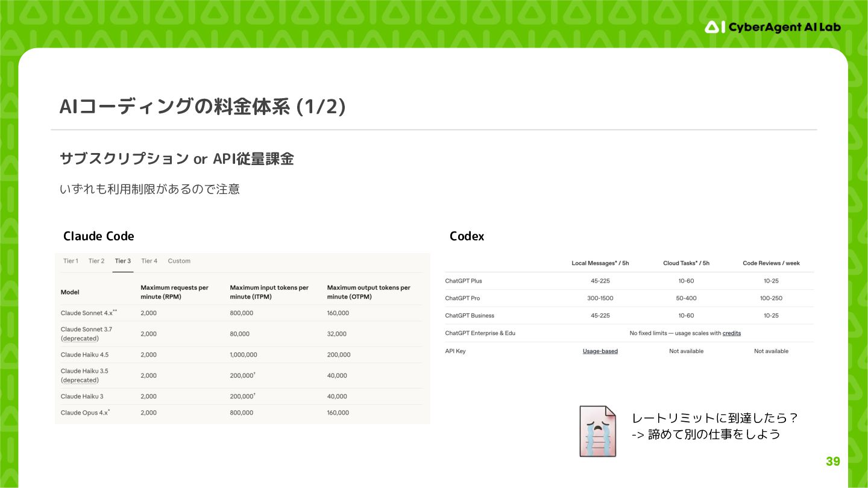Click the 'Cloud Tasks* / 5h' column header
This screenshot has height=488, width=868.
tap(686, 263)
